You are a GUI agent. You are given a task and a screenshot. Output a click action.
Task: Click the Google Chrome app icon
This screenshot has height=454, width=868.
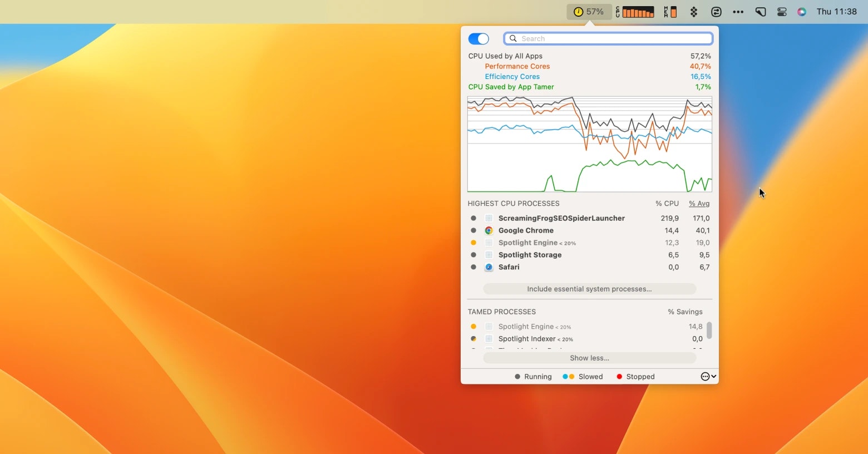[x=489, y=230]
